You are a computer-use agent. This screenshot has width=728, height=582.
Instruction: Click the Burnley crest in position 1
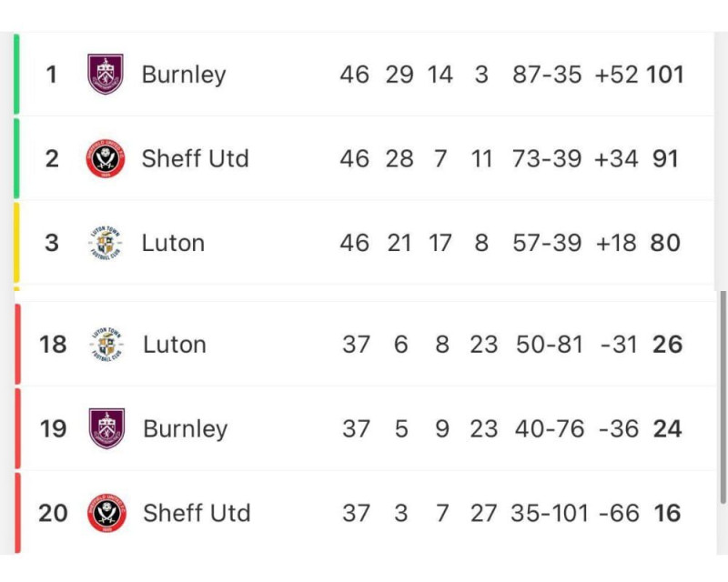106,75
